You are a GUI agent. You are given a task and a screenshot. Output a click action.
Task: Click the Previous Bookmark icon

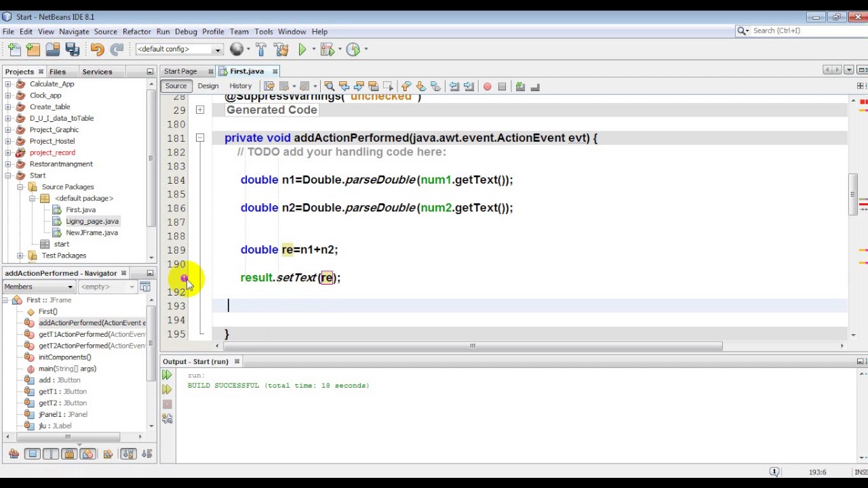(406, 86)
